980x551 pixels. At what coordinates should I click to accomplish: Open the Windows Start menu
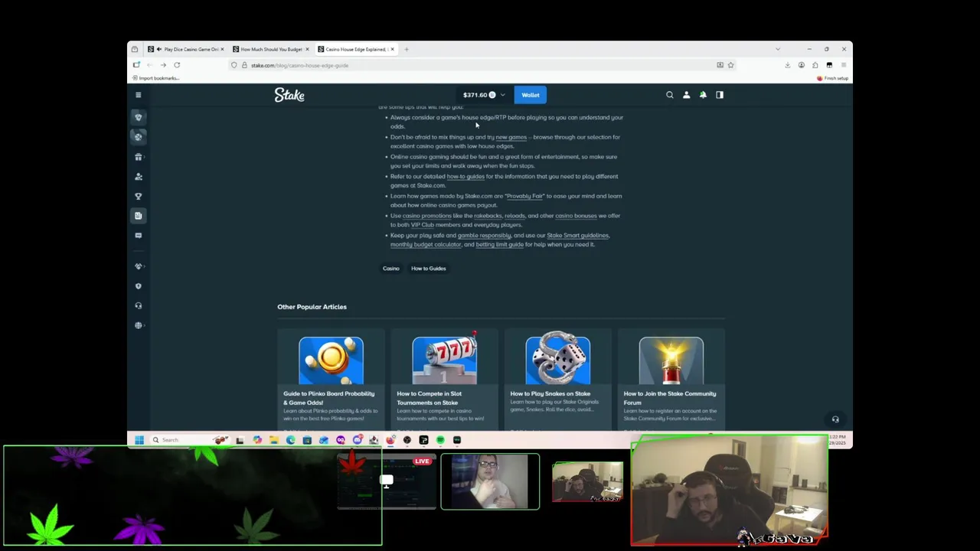[139, 440]
